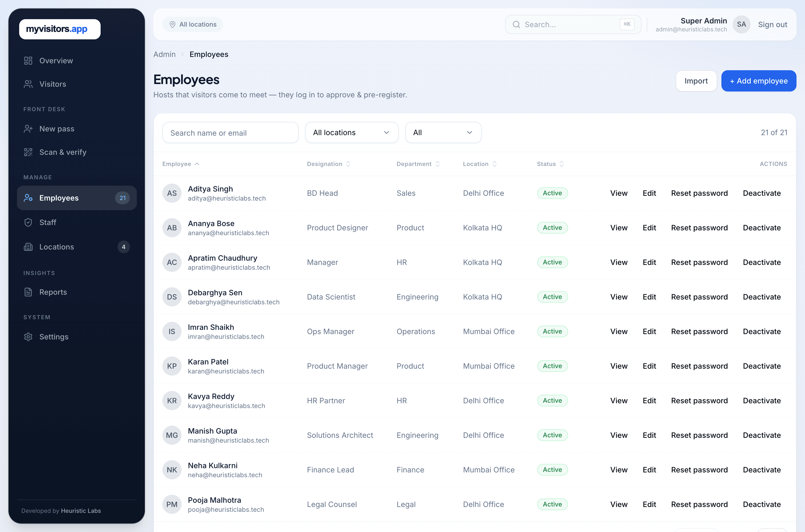Image resolution: width=805 pixels, height=532 pixels.
Task: Click the myvisitors.app logo
Action: pos(60,29)
